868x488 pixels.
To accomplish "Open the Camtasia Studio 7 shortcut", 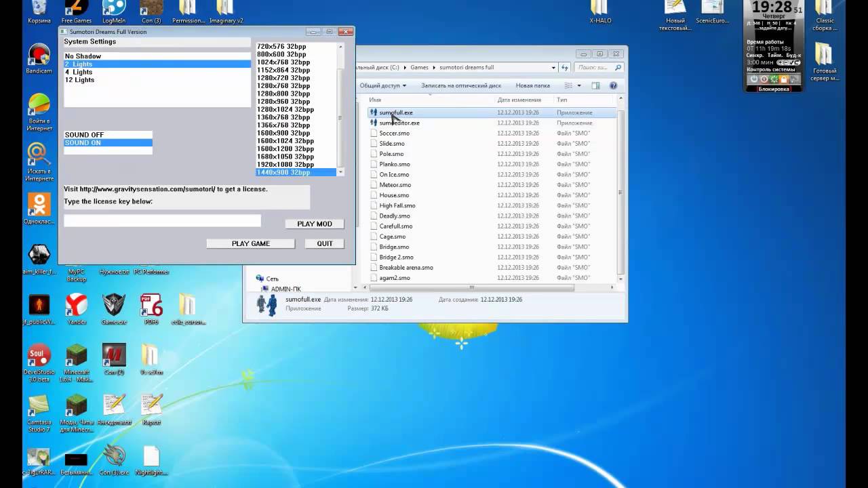I will 39,413.
